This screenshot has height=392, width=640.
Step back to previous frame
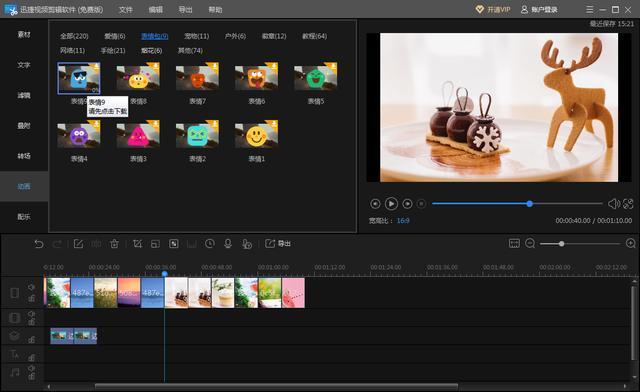pos(375,203)
